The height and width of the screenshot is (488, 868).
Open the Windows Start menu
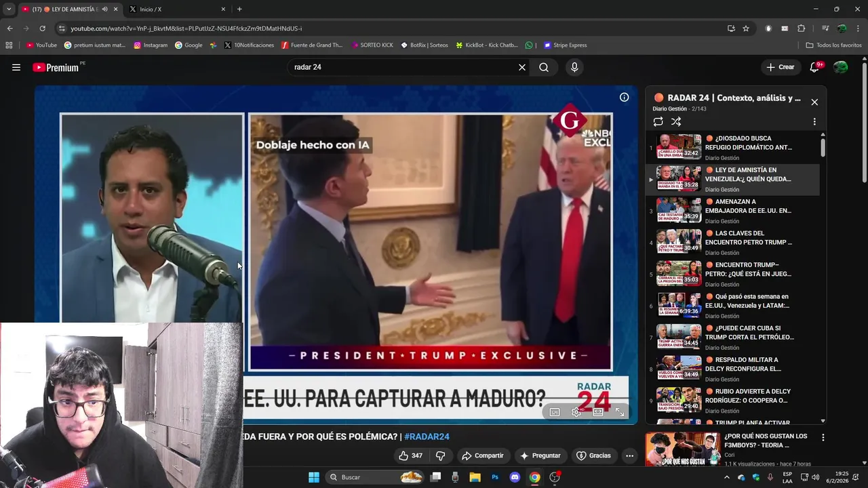[314, 477]
